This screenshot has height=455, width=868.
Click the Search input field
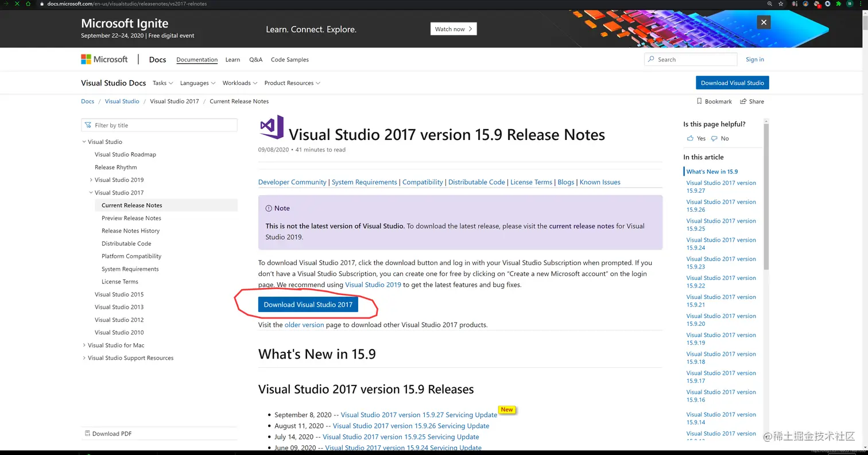point(691,59)
